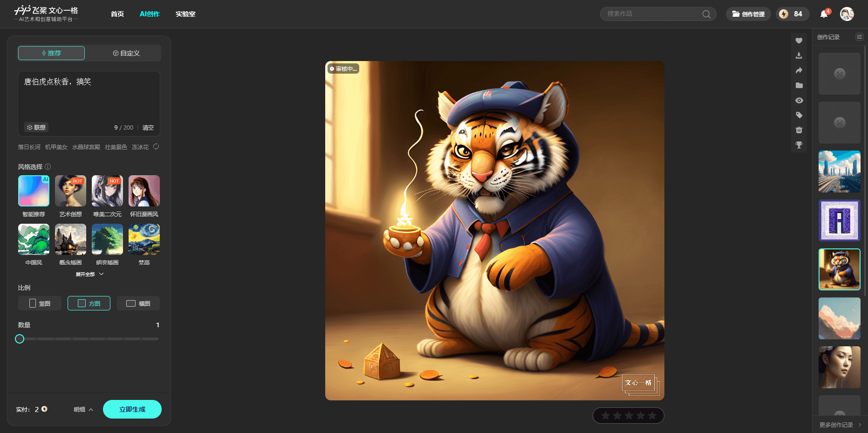
Task: Open the 实验室 menu item
Action: coord(185,14)
